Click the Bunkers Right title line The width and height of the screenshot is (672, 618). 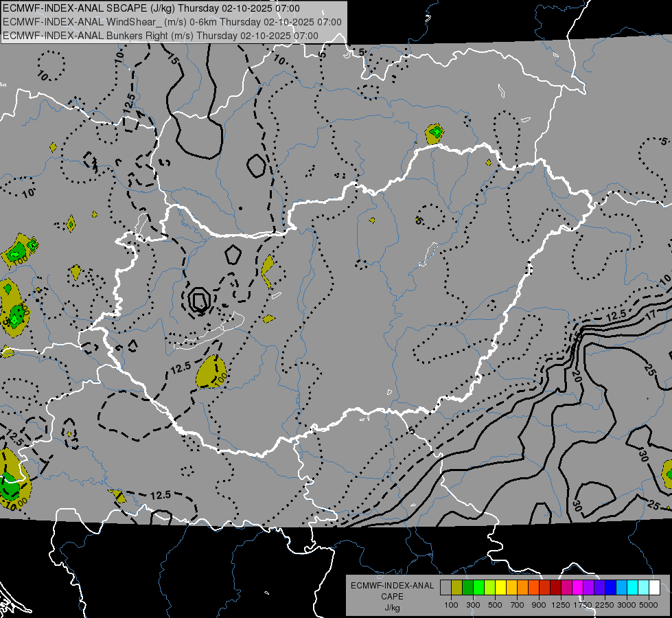(161, 36)
